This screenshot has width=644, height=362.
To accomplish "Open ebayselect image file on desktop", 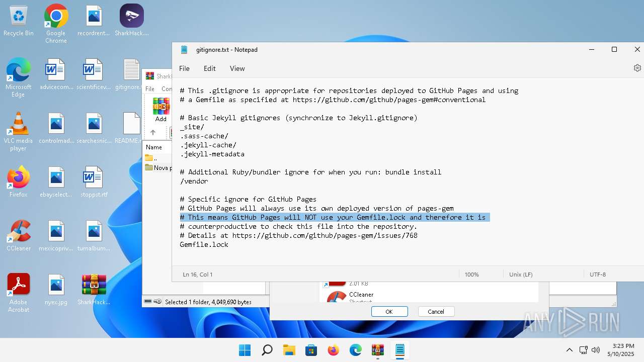I will coord(56,182).
